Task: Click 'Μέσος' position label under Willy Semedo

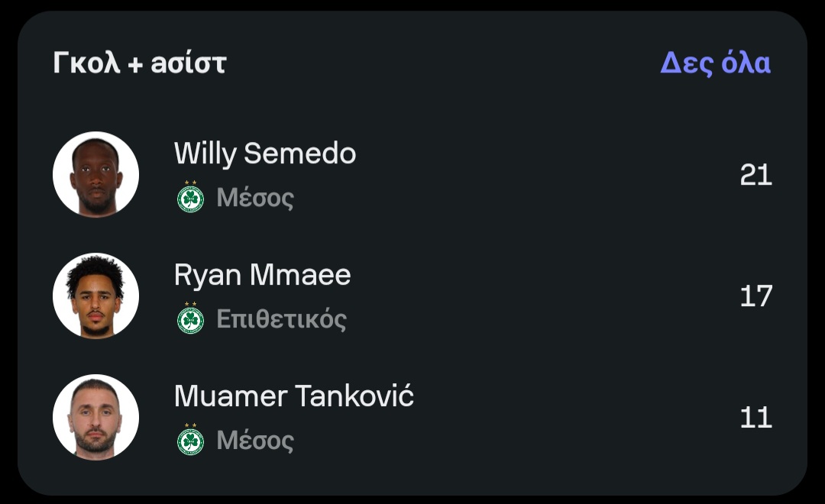Action: pos(255,199)
